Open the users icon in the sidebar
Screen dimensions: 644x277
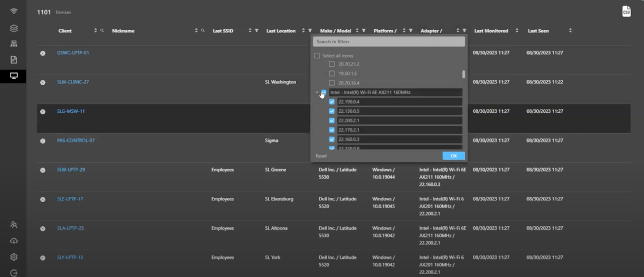click(x=14, y=225)
